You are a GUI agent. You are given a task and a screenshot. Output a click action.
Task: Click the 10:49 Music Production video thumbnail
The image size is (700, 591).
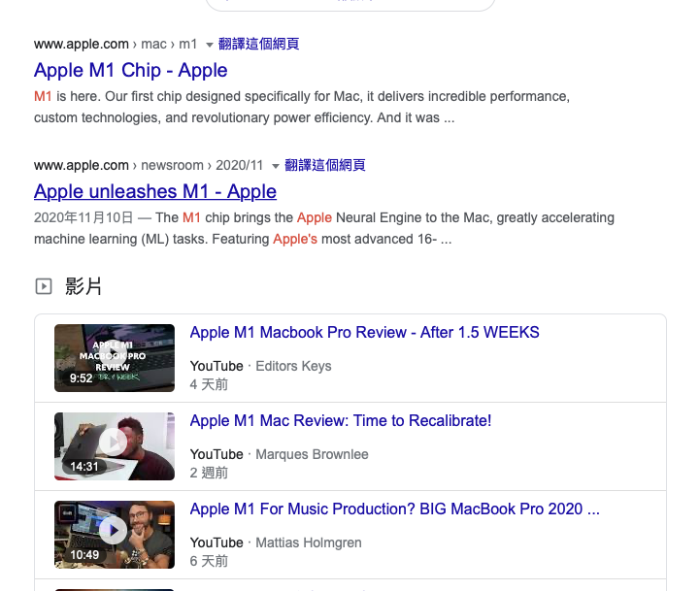tap(115, 535)
